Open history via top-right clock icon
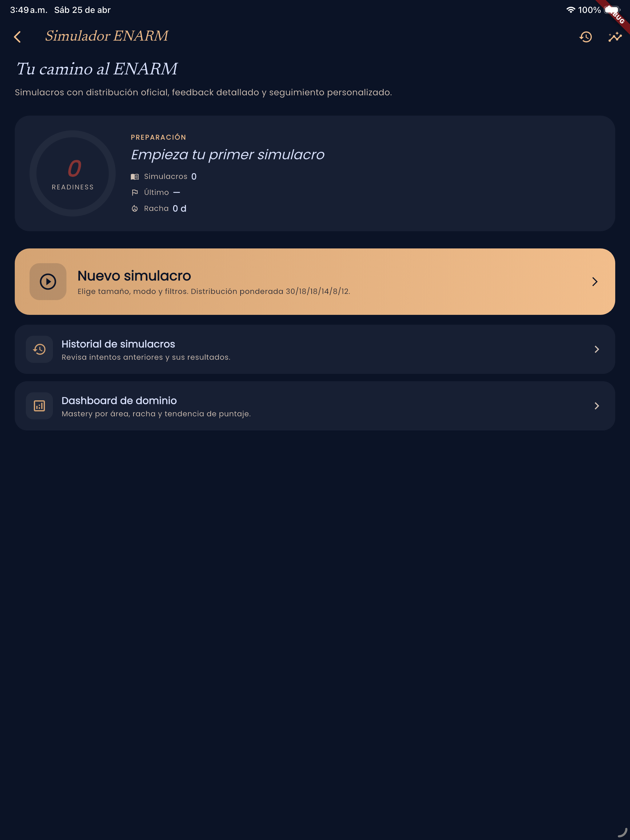Screen dimensions: 630x840 585,37
